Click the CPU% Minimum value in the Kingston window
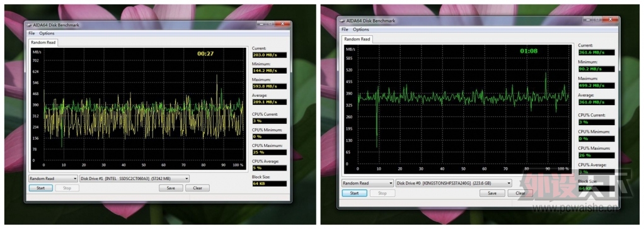 [596, 138]
